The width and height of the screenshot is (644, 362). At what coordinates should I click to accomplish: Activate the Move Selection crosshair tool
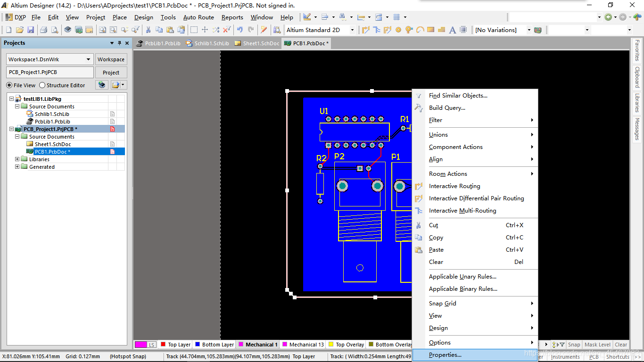(x=205, y=30)
